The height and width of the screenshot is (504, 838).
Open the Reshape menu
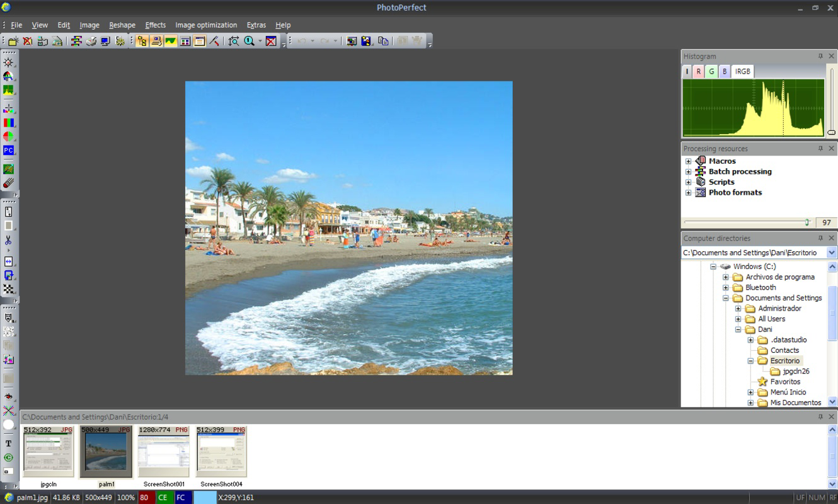point(122,25)
